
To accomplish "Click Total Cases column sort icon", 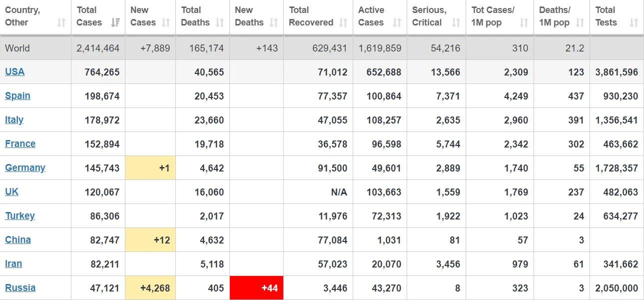I will click(x=115, y=22).
